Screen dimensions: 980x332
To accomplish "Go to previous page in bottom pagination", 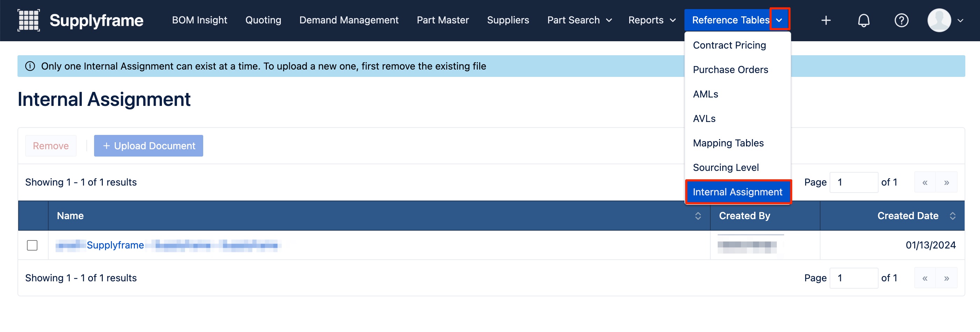I will click(924, 278).
